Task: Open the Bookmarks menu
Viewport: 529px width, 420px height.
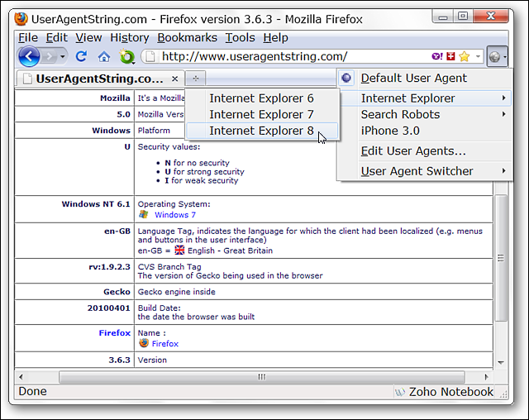Action: pyautogui.click(x=187, y=37)
